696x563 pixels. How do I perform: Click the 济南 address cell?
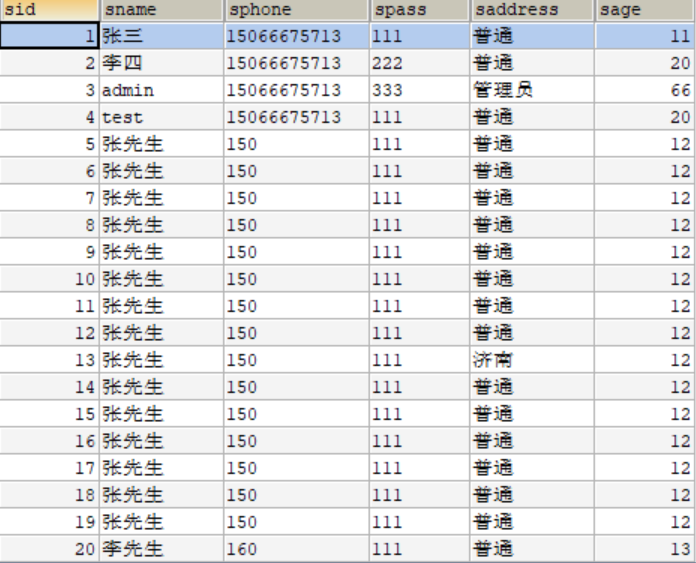(x=532, y=360)
